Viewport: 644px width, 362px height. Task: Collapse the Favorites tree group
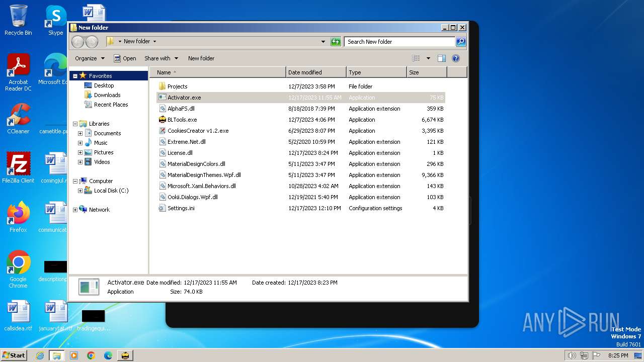tap(75, 76)
